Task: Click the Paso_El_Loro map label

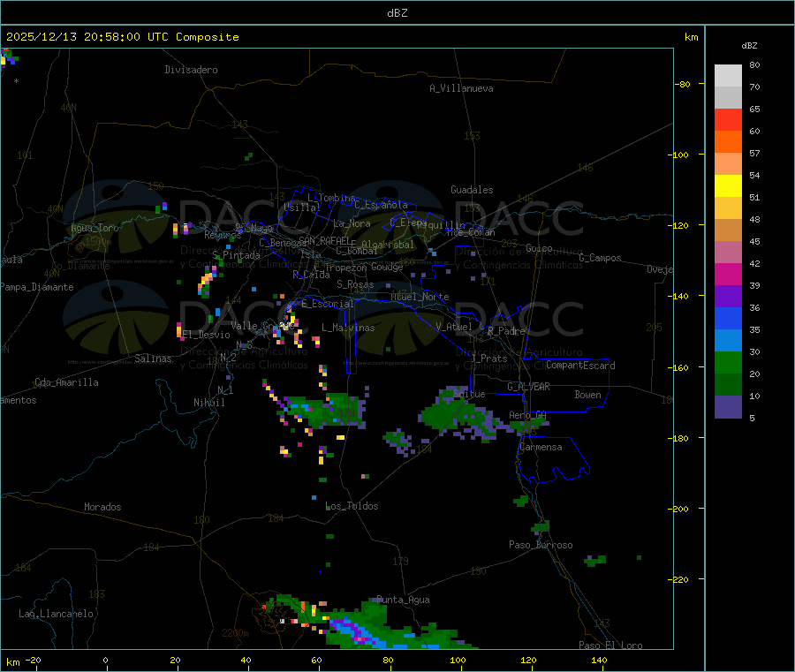Action: (611, 646)
